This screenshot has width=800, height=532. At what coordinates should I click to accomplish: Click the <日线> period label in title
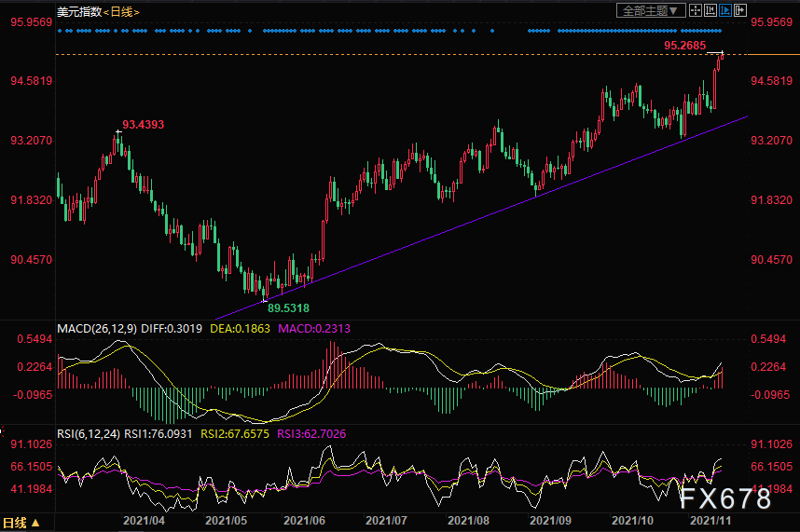point(117,10)
